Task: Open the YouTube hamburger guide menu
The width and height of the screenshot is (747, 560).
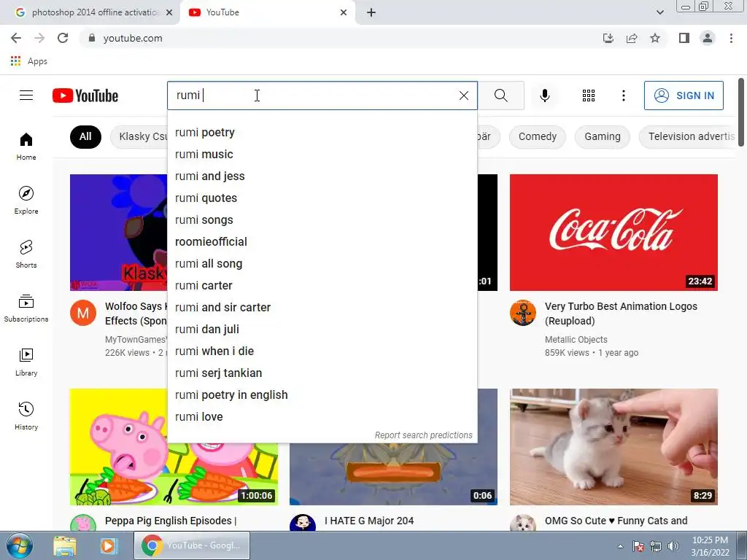Action: click(x=26, y=96)
